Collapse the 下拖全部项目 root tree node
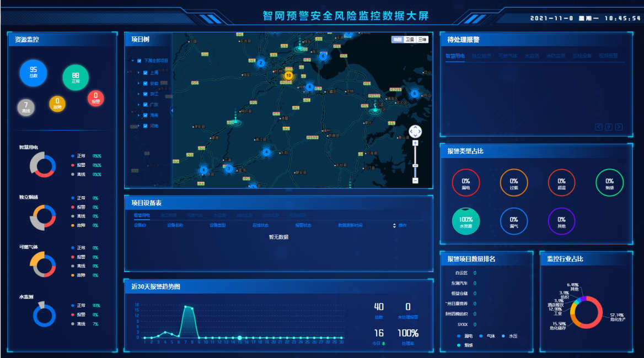 coord(132,61)
